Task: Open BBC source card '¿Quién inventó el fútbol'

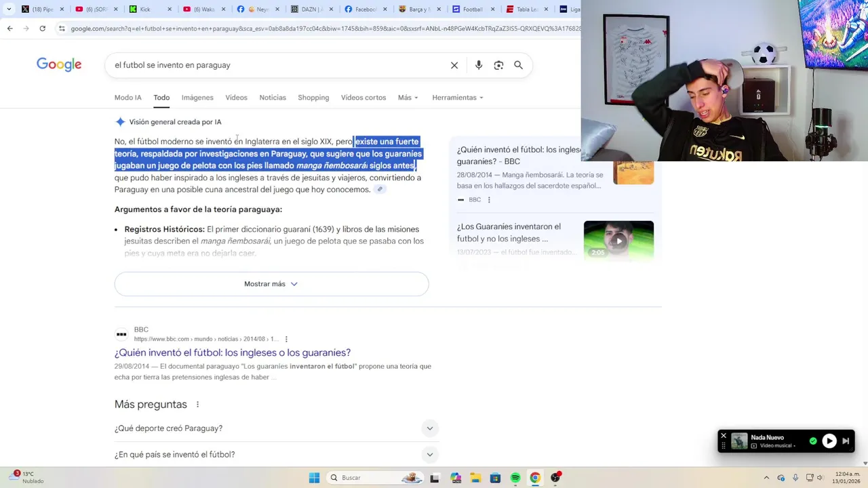Action: click(519, 155)
